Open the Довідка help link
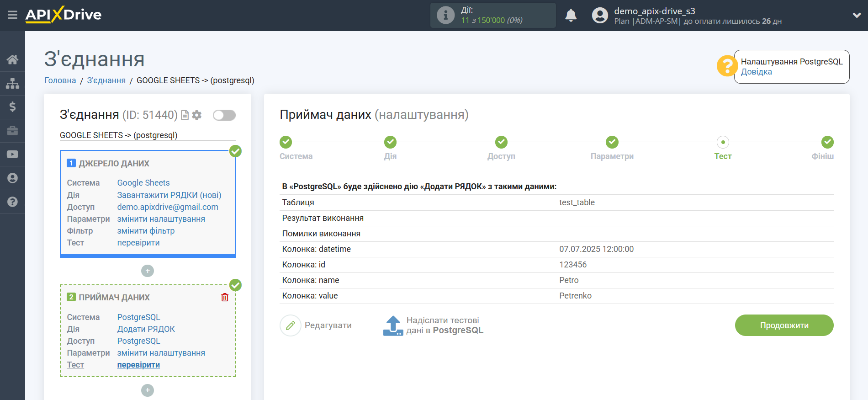The width and height of the screenshot is (868, 400). click(x=756, y=72)
